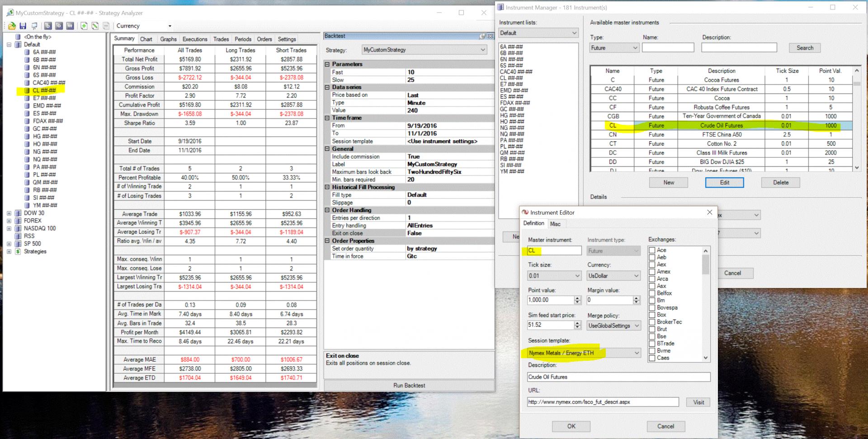The height and width of the screenshot is (439, 868).
Task: Click the database icon next to On the fly
Action: pos(18,37)
